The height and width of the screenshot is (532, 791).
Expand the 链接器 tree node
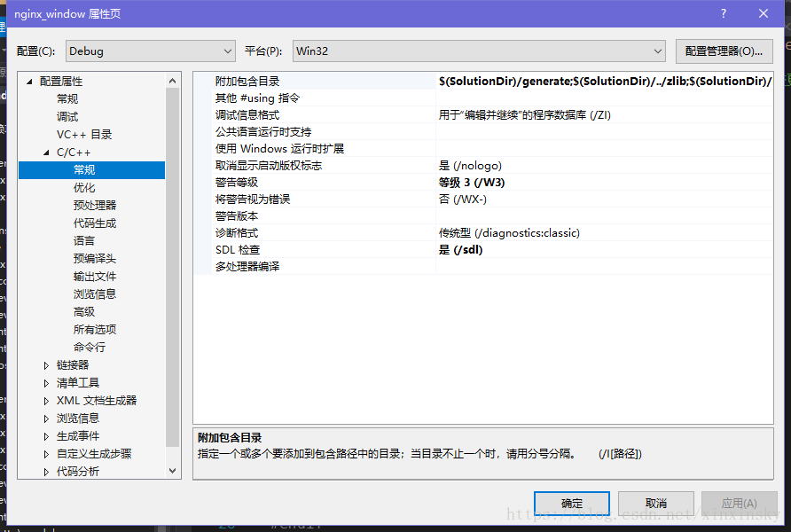point(46,365)
